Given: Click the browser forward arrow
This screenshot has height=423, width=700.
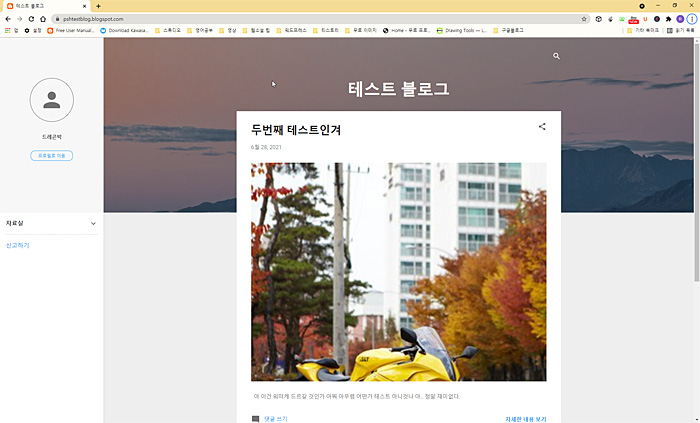Looking at the screenshot, I should point(20,19).
